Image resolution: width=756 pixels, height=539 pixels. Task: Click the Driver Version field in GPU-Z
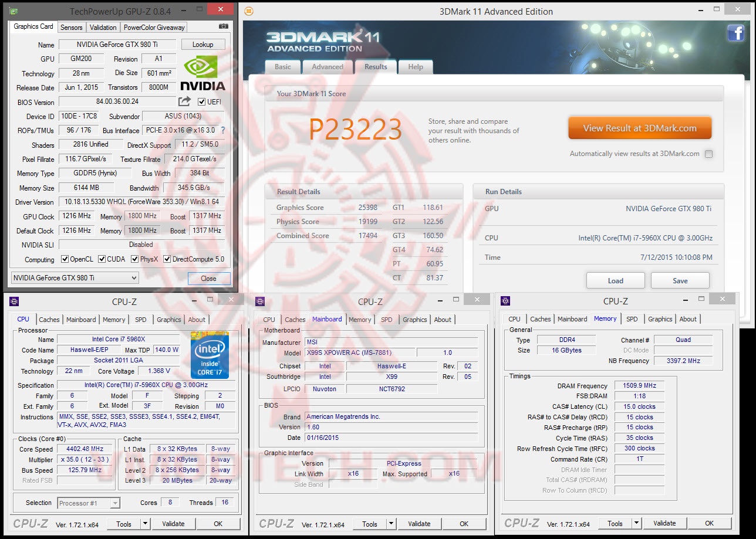pos(141,202)
